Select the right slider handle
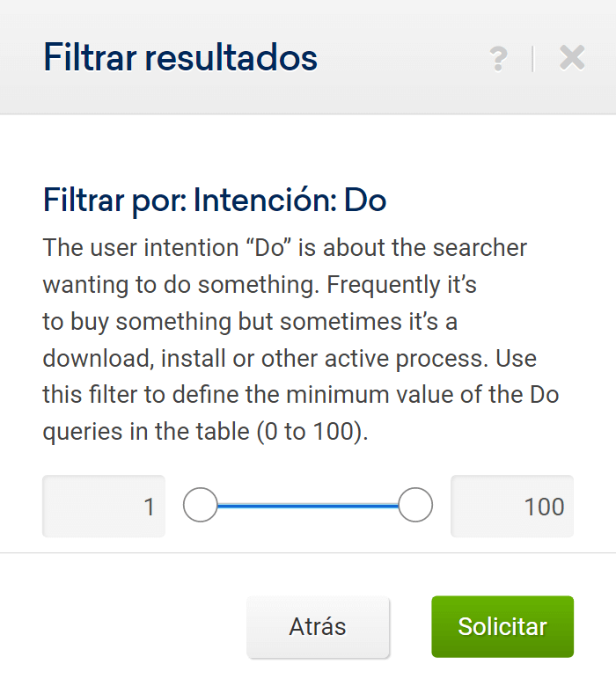This screenshot has width=616, height=686. coord(415,506)
